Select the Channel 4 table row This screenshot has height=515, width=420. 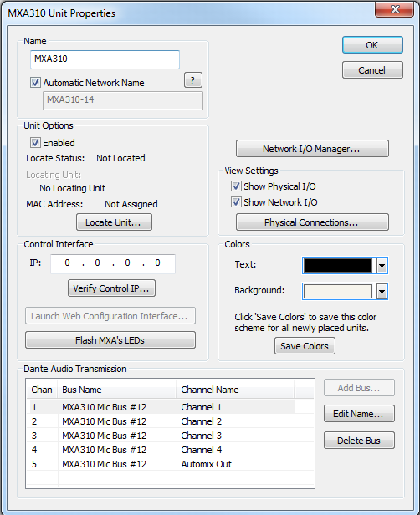point(161,450)
